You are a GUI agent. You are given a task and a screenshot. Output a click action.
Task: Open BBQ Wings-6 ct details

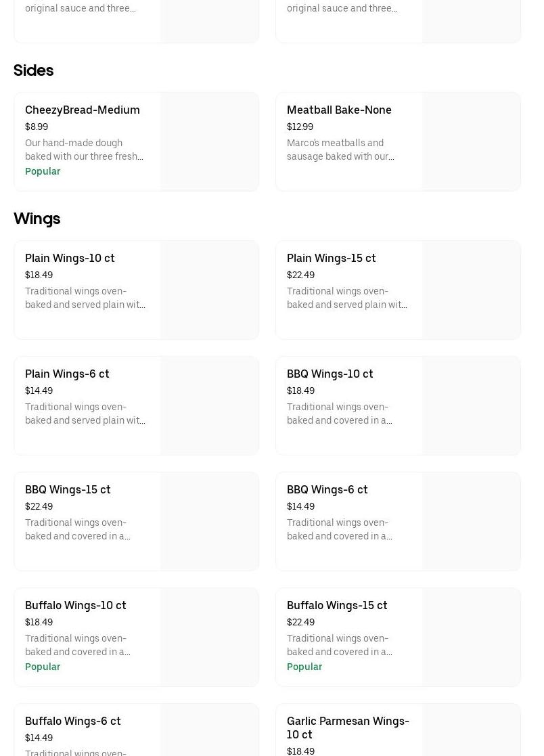tap(327, 490)
